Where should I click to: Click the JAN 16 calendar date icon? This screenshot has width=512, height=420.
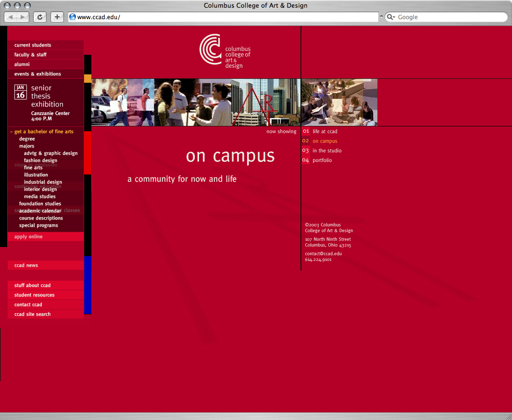coord(21,92)
